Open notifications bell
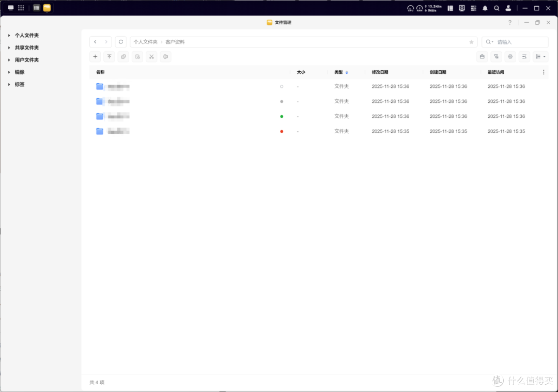558x392 pixels. tap(485, 8)
